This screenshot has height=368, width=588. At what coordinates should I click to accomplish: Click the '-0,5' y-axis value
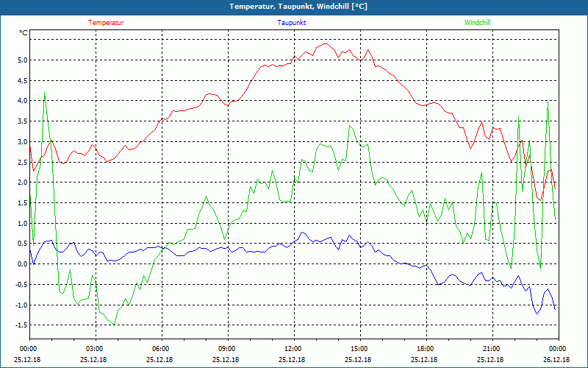click(x=21, y=285)
